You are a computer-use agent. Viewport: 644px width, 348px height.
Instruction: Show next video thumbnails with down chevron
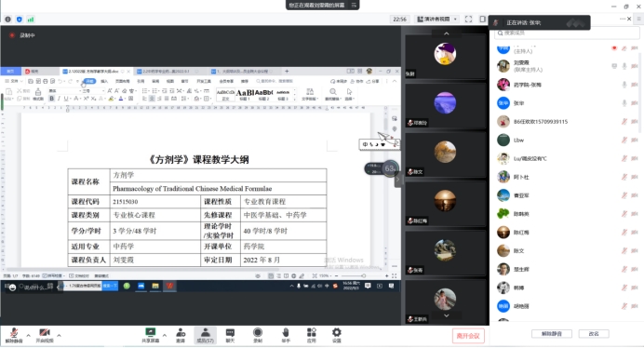tap(447, 315)
